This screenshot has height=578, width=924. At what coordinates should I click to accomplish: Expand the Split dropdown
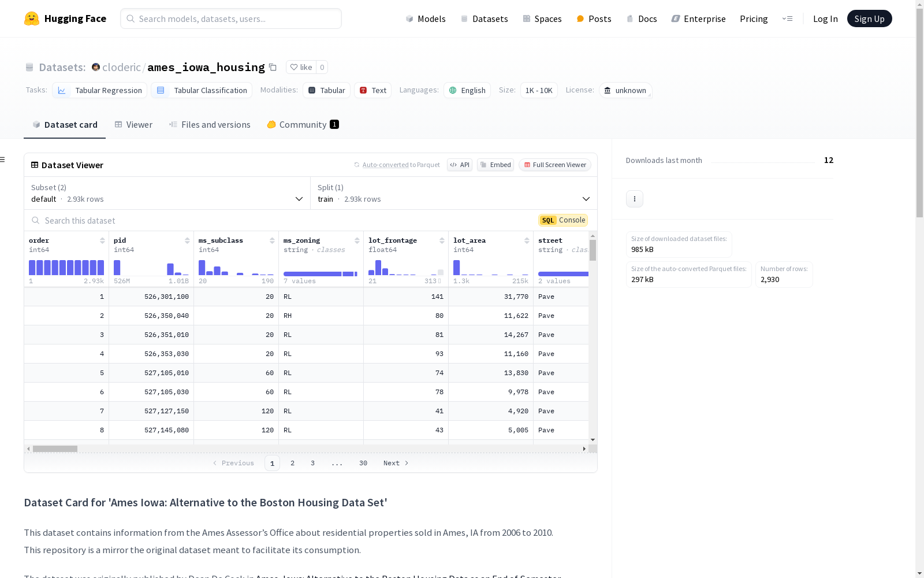[x=454, y=193]
